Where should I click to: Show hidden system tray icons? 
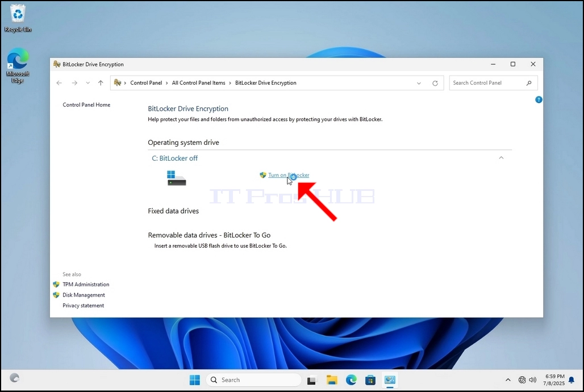point(508,380)
